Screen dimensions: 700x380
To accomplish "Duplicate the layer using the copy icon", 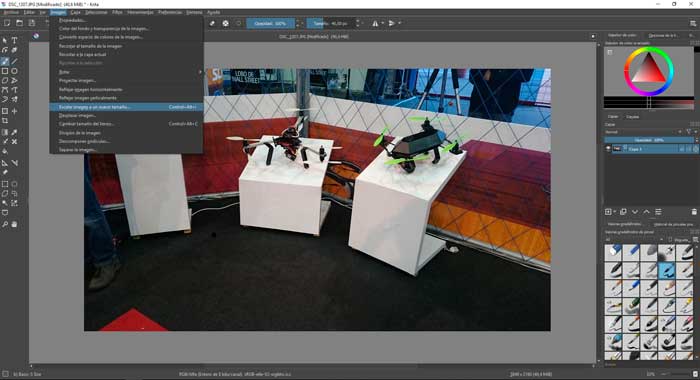I will (x=623, y=212).
